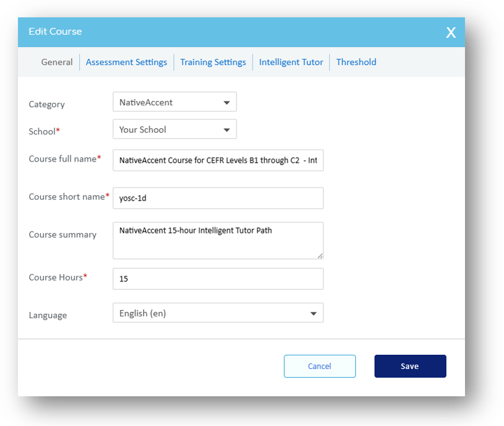Screen dimensions: 504x426
Task: Open the Assessment Settings tab
Action: 126,62
